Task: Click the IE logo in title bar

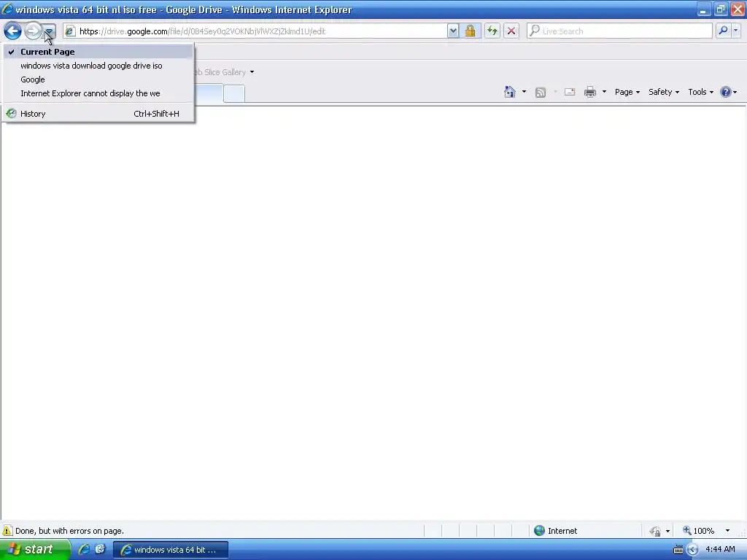Action: pyautogui.click(x=7, y=9)
